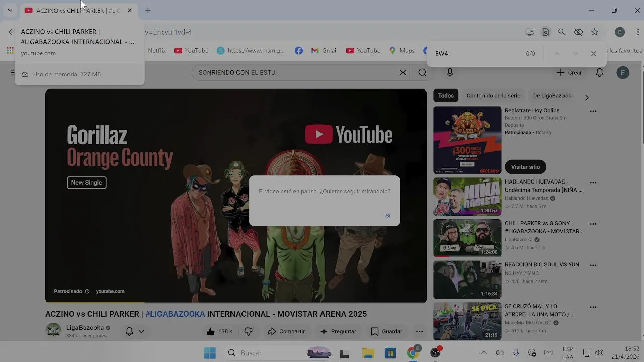
Task: Open options for SE CRUZÓ MAL video
Action: pyautogui.click(x=593, y=307)
